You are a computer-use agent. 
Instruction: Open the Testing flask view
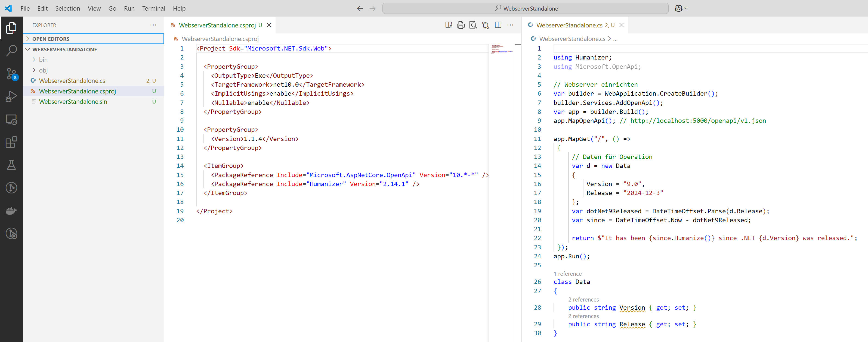[11, 165]
